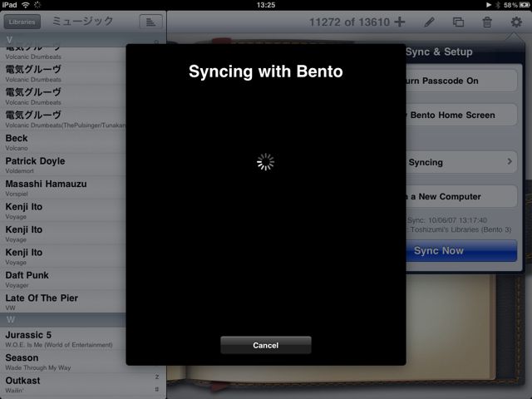
Task: Select the Beck Volcano record
Action: point(63,142)
